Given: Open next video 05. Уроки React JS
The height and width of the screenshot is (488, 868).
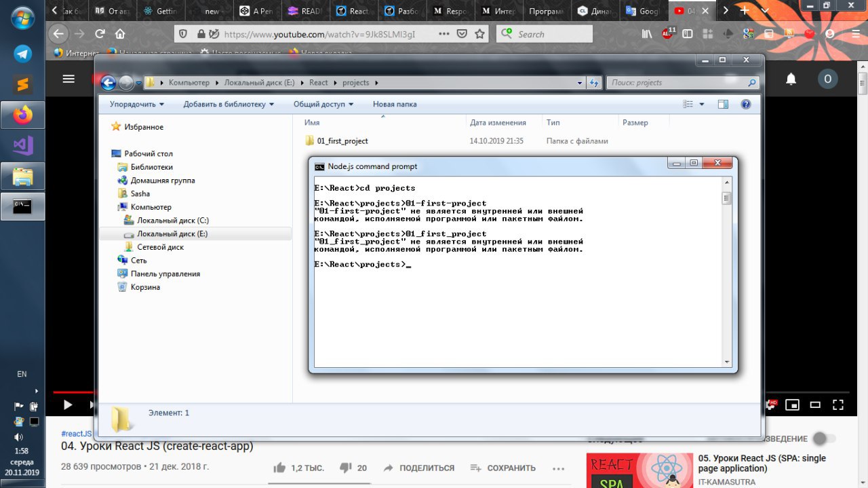Looking at the screenshot, I should [762, 463].
